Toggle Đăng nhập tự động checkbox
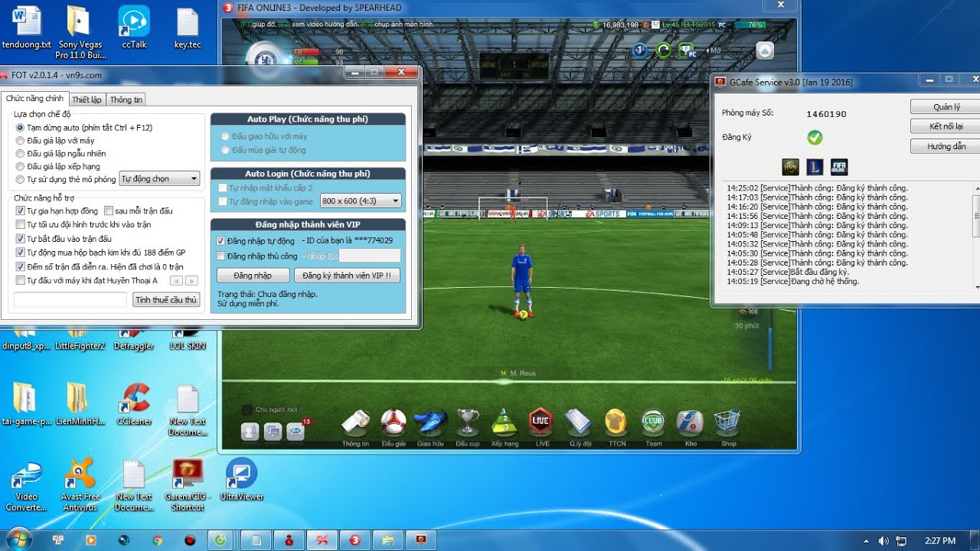The image size is (980, 551). (221, 240)
